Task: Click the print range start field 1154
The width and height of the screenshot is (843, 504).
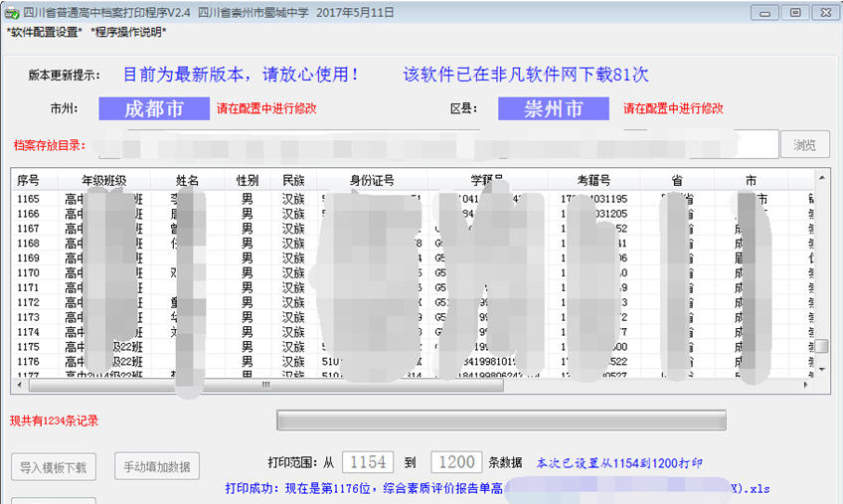Action: pyautogui.click(x=368, y=462)
